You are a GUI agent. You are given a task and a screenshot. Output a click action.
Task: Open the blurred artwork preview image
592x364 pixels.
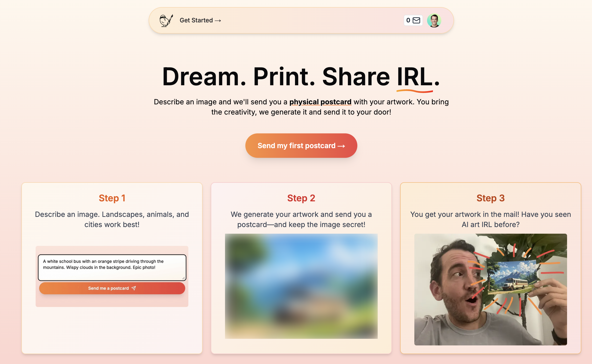point(301,286)
